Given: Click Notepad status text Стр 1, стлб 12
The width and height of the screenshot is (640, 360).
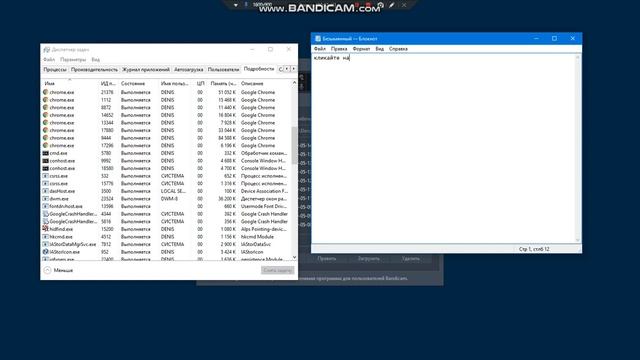Looking at the screenshot, I should (x=534, y=249).
